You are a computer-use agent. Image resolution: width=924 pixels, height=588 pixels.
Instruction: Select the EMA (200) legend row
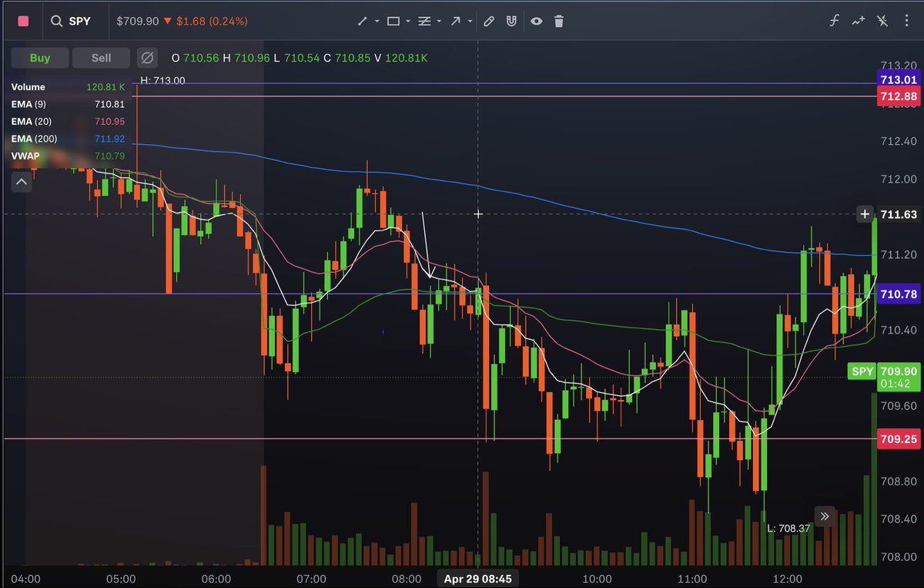(68, 139)
